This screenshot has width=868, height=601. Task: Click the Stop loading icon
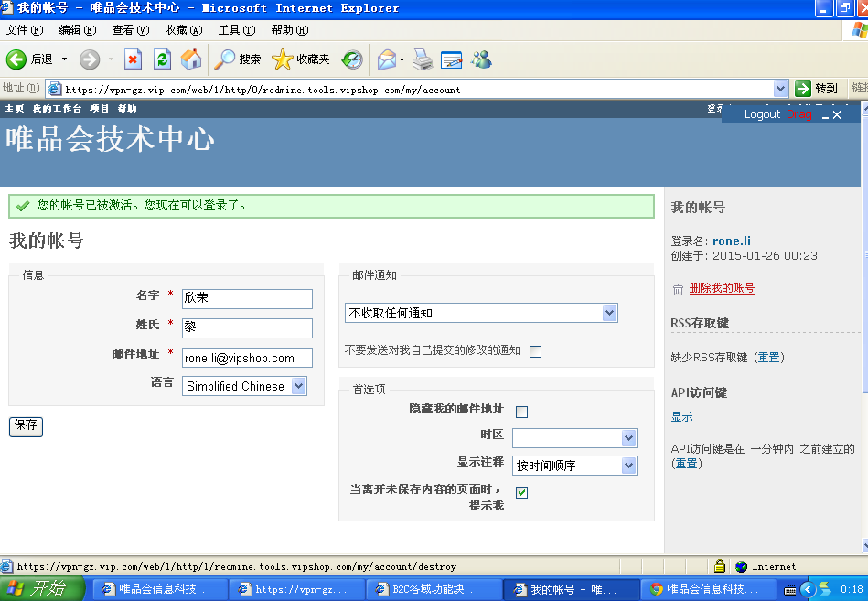pyautogui.click(x=133, y=59)
